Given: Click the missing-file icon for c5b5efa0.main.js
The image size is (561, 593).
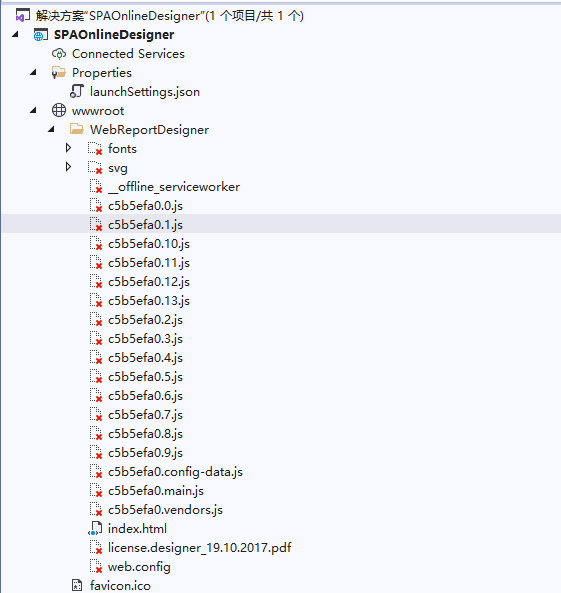Looking at the screenshot, I should 96,491.
